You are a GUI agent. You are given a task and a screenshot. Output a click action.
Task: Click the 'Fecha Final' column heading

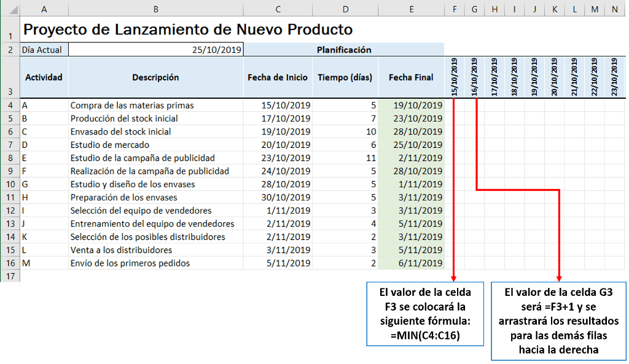point(410,76)
